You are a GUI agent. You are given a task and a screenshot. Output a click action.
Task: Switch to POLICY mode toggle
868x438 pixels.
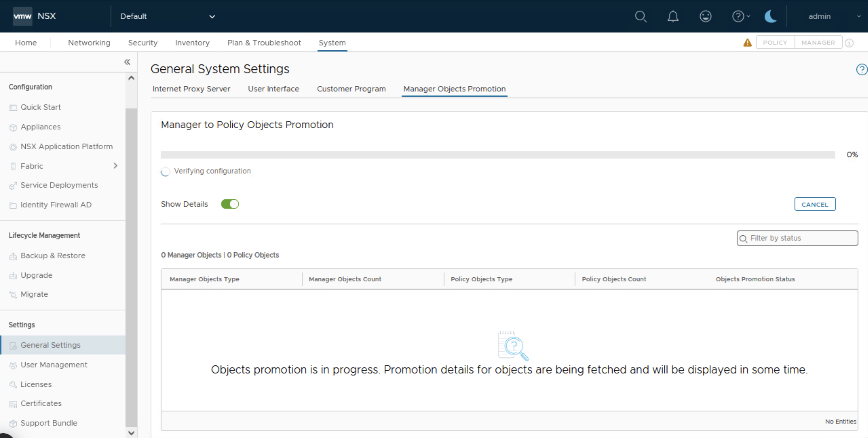(x=775, y=43)
